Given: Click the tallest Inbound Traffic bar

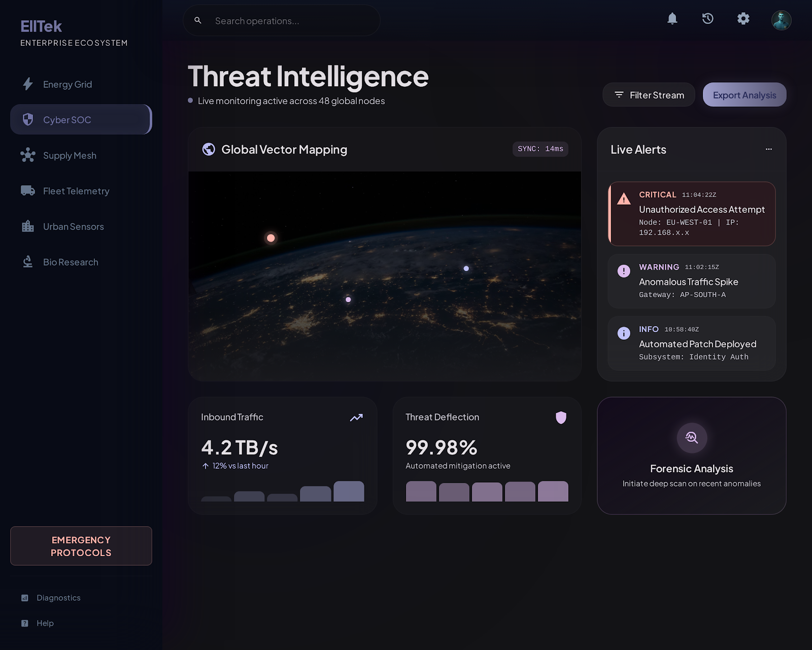Looking at the screenshot, I should [349, 492].
